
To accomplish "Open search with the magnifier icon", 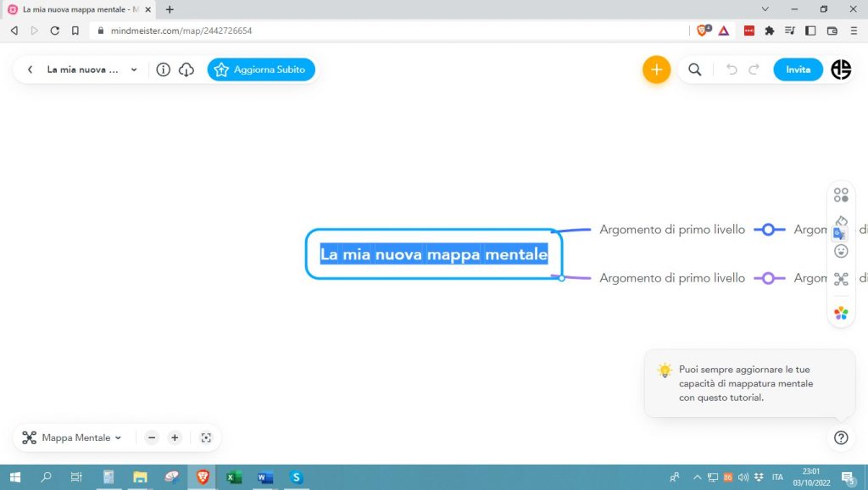I will (695, 70).
